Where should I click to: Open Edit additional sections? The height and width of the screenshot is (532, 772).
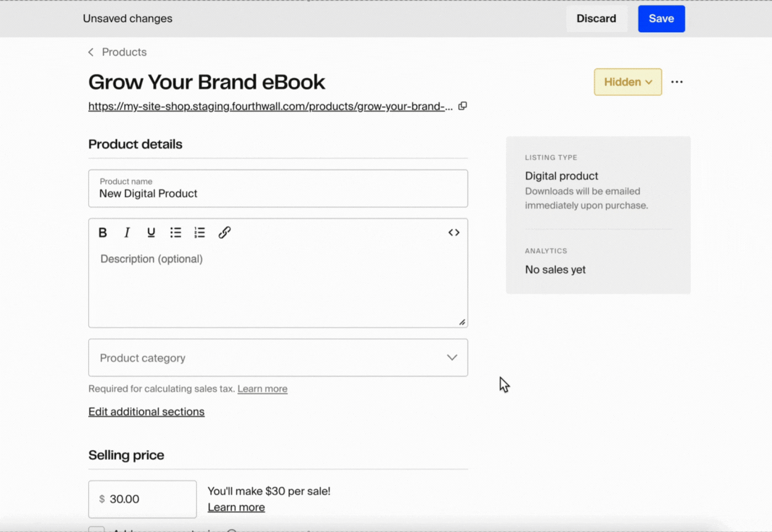(146, 411)
